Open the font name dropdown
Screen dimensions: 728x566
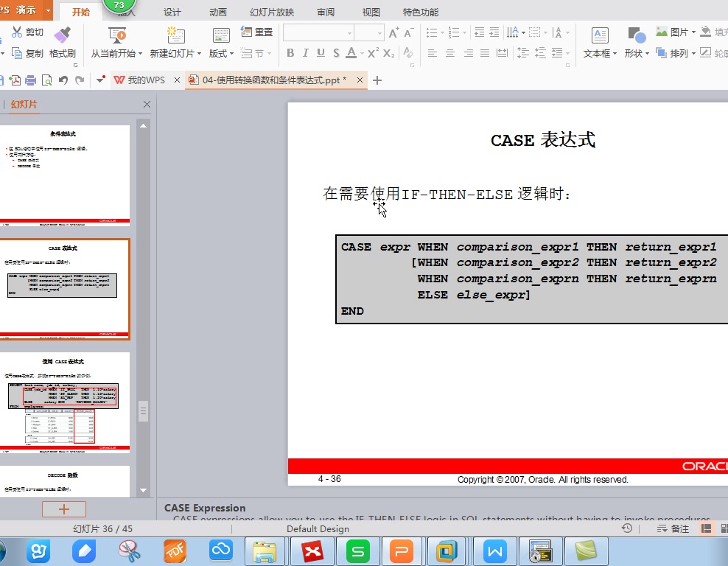coord(349,33)
